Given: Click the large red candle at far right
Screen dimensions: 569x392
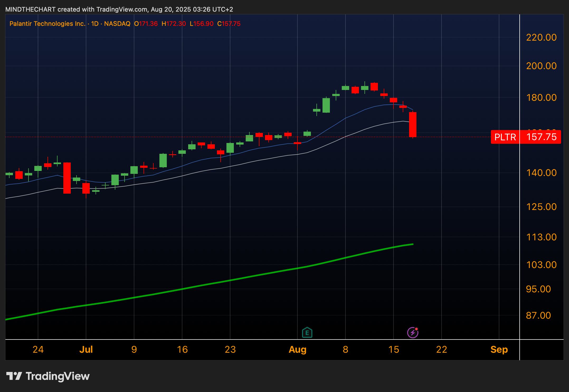Looking at the screenshot, I should click(412, 125).
